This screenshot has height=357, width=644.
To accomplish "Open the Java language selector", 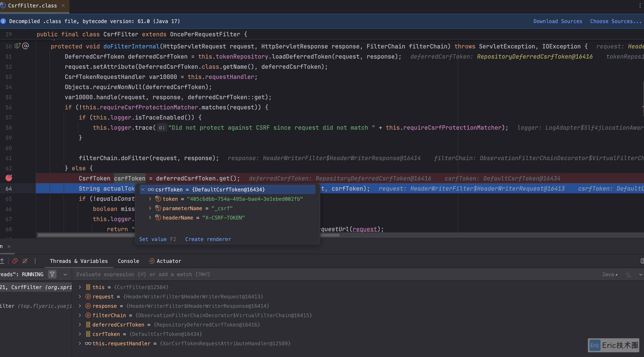I will (609, 274).
